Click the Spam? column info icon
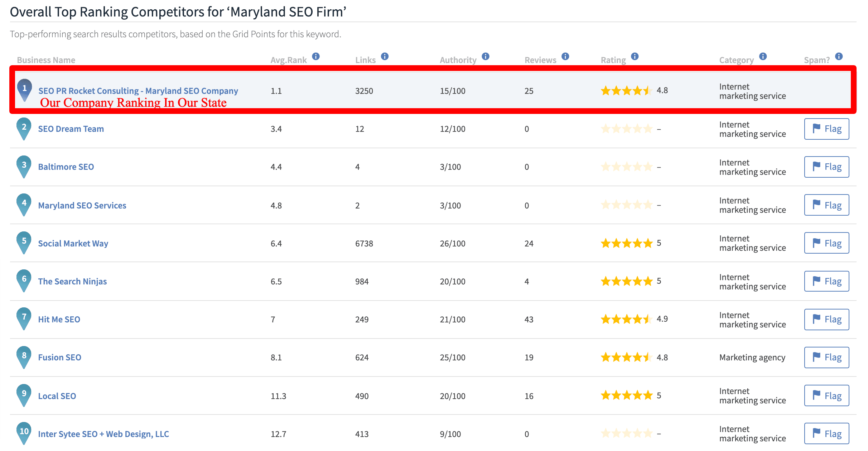This screenshot has width=868, height=451. [x=839, y=56]
